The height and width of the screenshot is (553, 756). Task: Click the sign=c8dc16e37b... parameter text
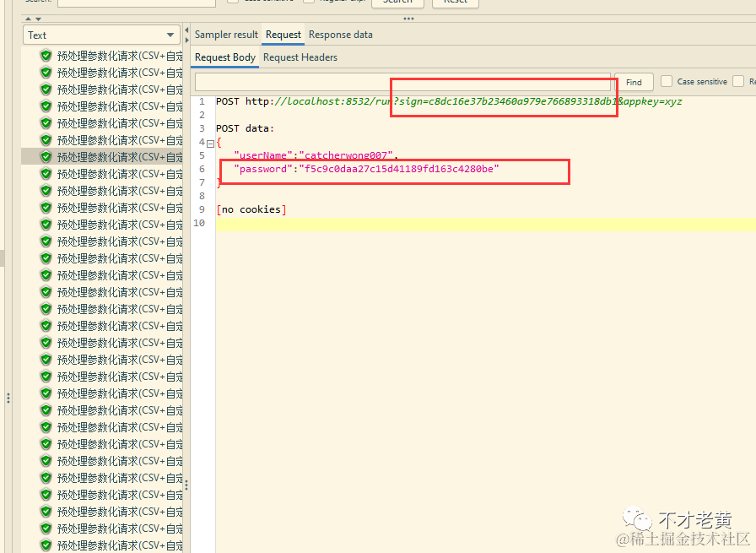tap(508, 101)
